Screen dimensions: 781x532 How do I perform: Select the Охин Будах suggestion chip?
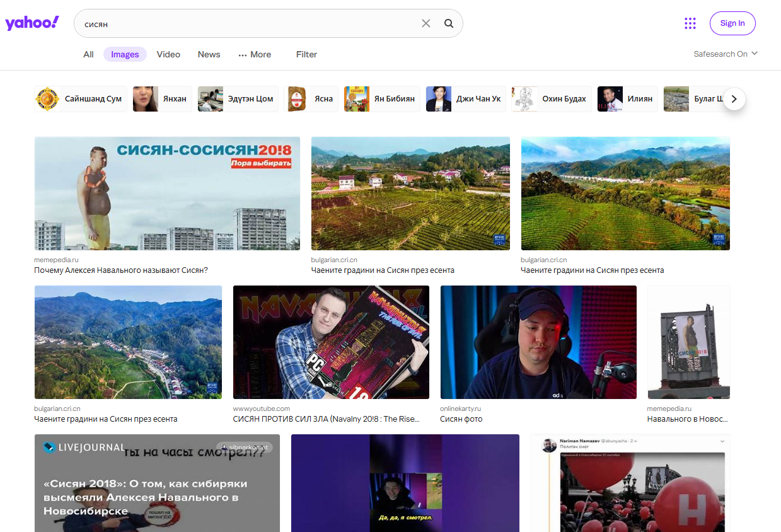(x=552, y=99)
